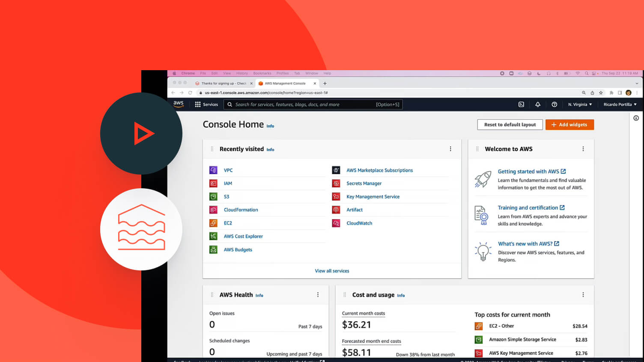Viewport: 644px width, 362px height.
Task: Click the AWS Cost Explorer icon
Action: click(213, 236)
